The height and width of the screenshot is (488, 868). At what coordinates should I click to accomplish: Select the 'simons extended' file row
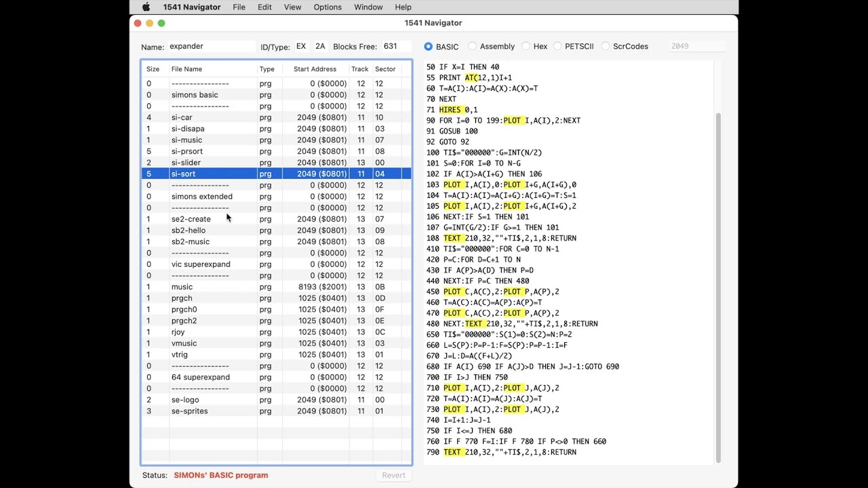276,197
